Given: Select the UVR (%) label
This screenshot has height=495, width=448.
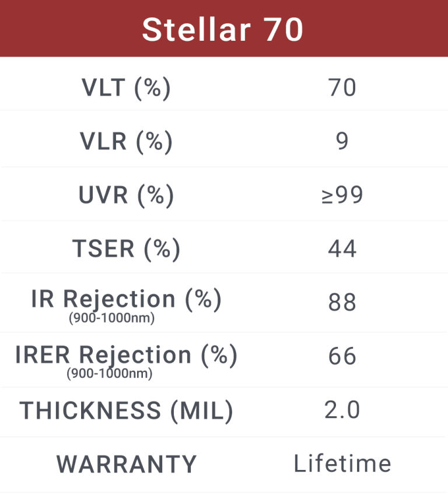Looking at the screenshot, I should tap(126, 196).
